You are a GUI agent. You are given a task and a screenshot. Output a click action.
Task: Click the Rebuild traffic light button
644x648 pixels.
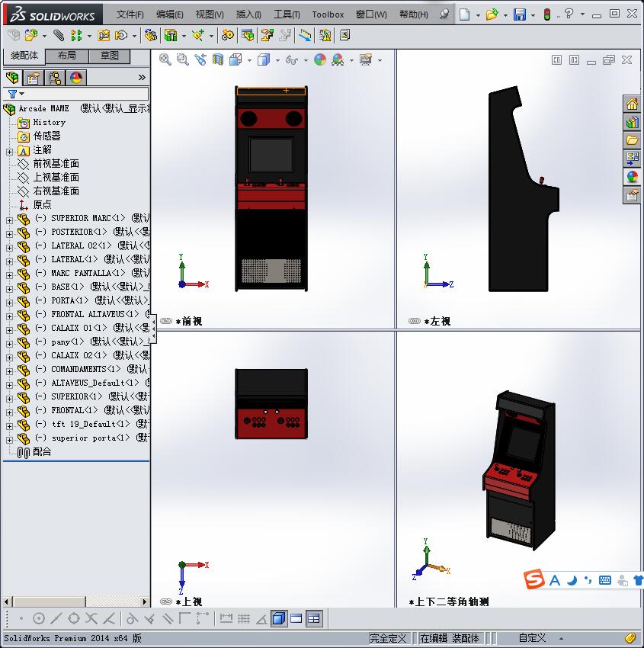547,14
